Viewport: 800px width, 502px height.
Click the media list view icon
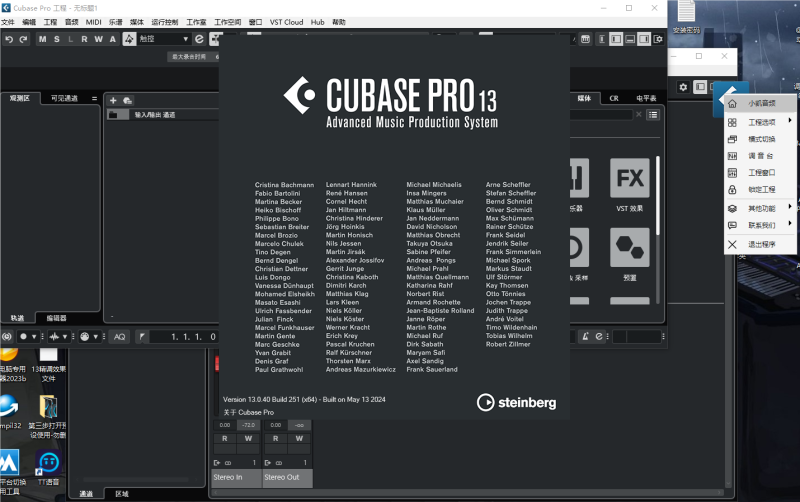(653, 115)
